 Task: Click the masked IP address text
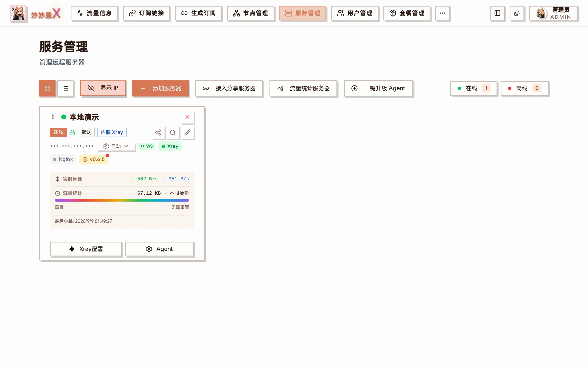pos(72,146)
